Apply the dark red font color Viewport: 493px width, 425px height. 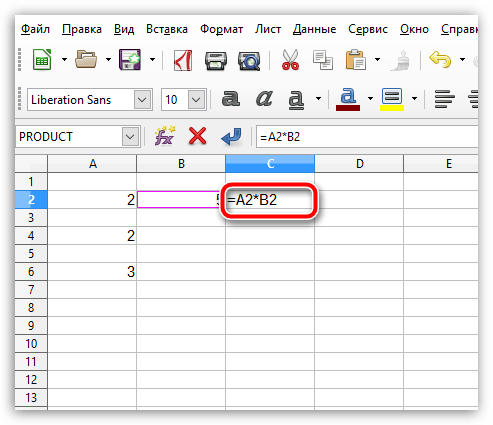tap(348, 99)
